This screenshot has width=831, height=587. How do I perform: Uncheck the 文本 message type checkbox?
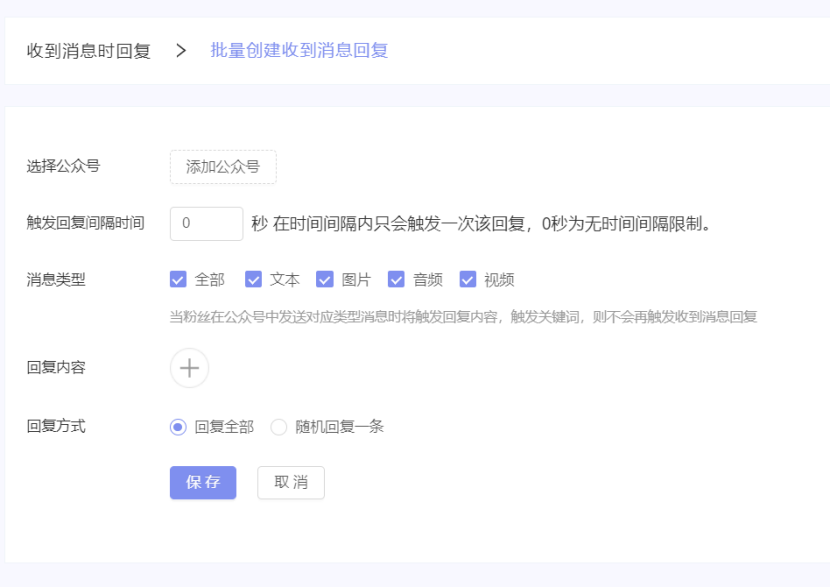click(x=253, y=279)
